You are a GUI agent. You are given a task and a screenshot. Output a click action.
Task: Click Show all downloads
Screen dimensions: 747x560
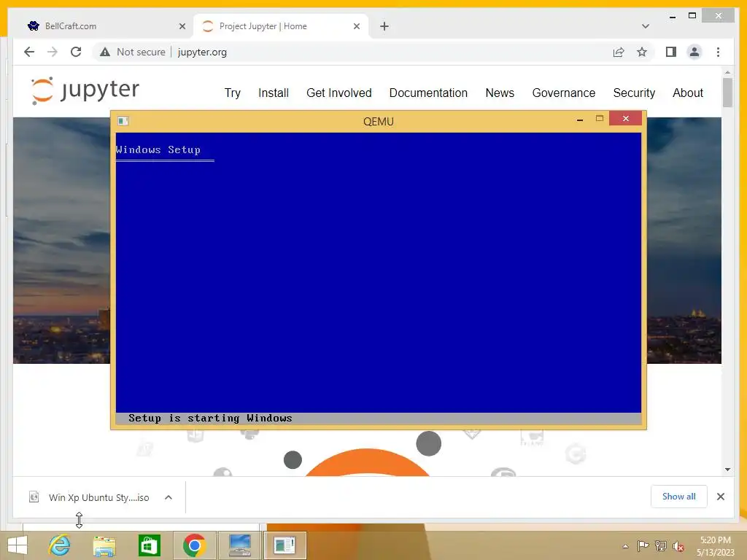678,497
